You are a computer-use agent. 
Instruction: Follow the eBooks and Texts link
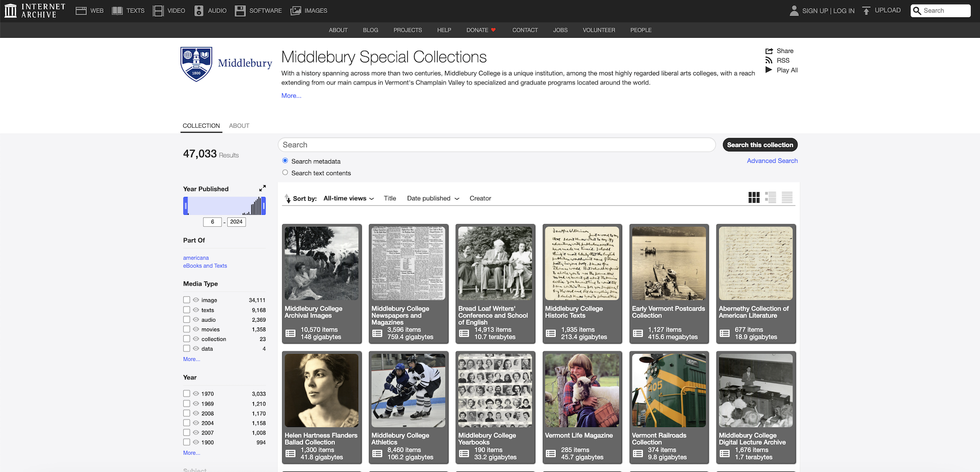coord(205,266)
